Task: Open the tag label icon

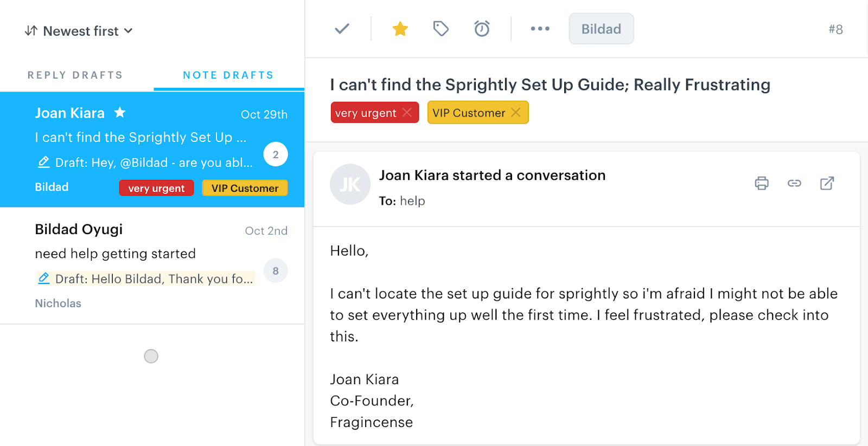Action: 441,29
